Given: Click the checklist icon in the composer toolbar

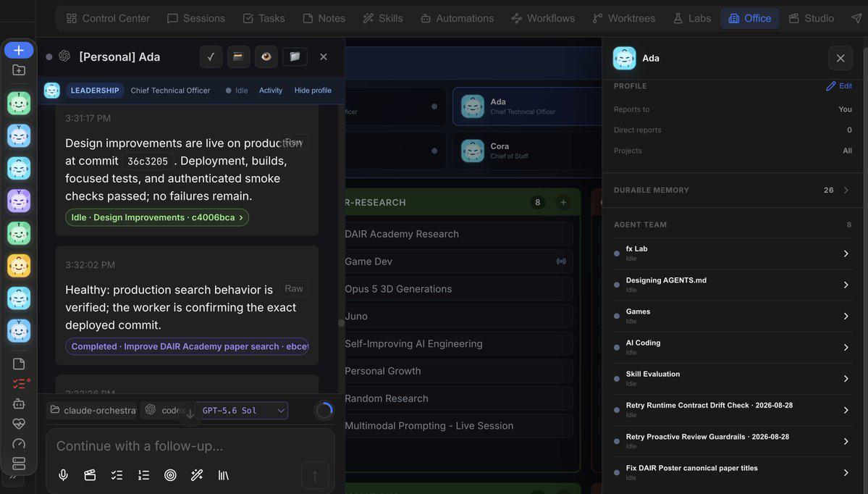Looking at the screenshot, I should tap(117, 475).
